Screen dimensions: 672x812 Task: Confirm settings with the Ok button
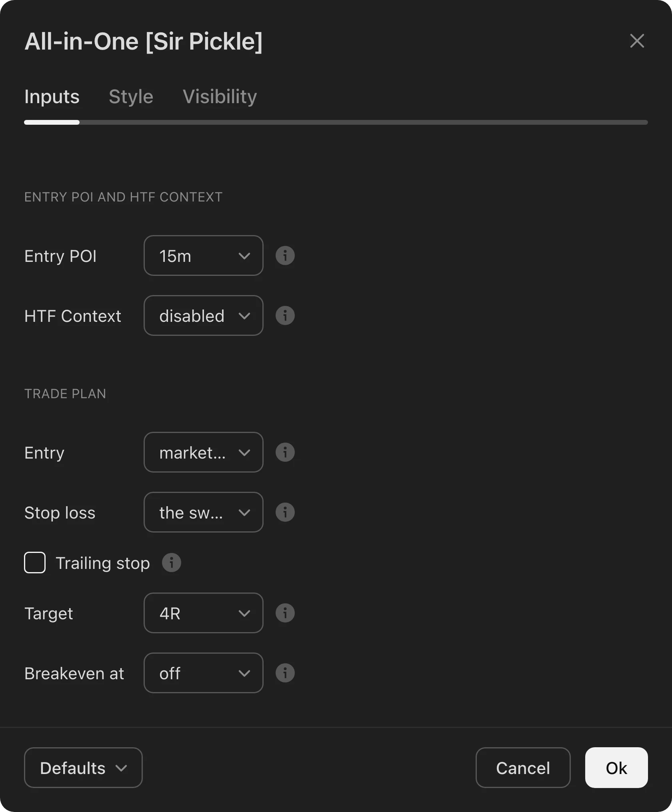coord(616,768)
